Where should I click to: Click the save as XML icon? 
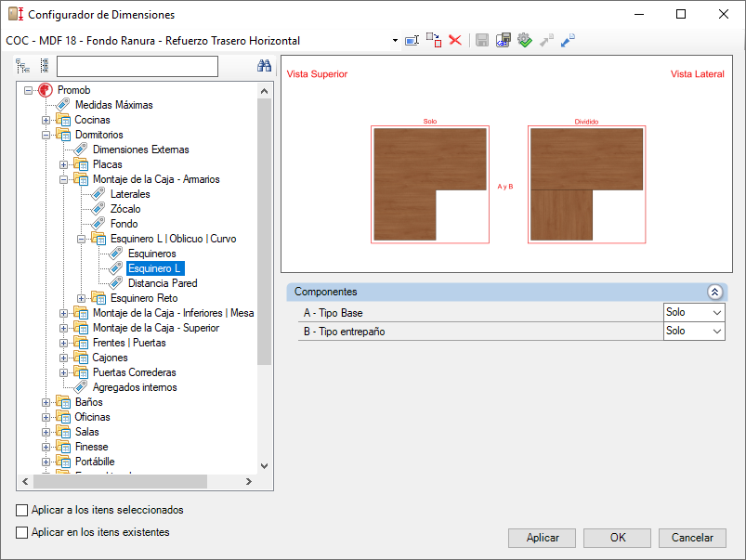click(503, 40)
